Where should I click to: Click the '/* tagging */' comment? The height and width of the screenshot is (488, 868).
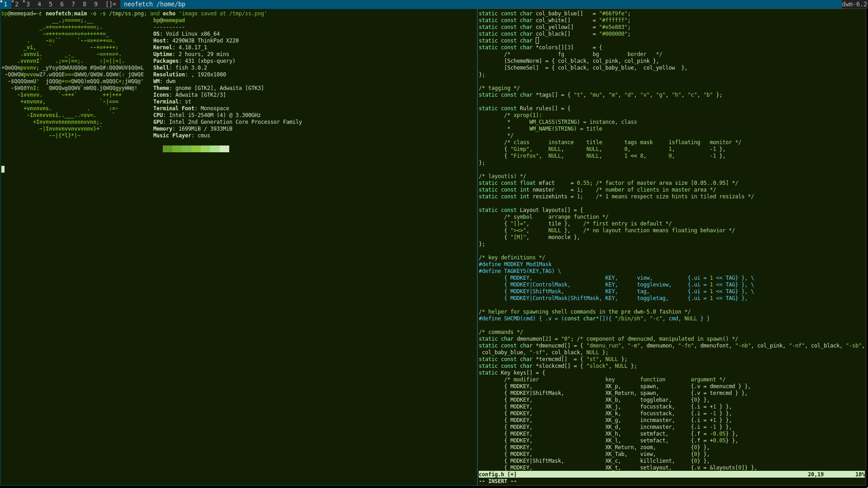pos(499,88)
